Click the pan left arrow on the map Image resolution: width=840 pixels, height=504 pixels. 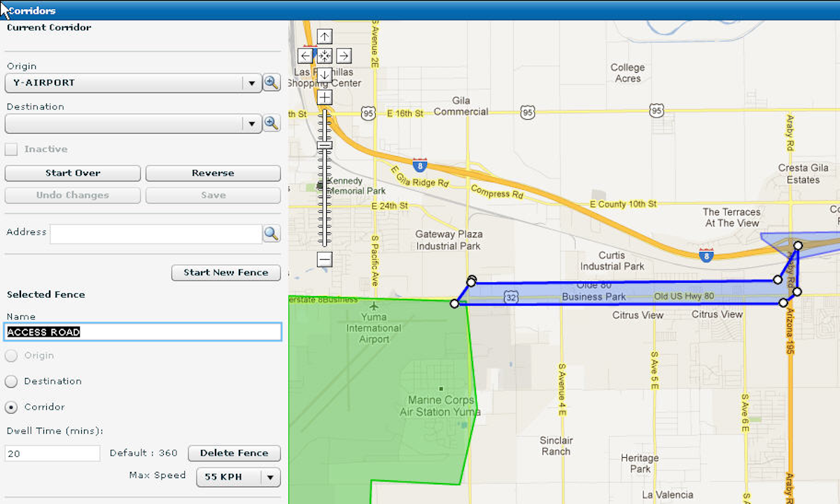point(306,55)
